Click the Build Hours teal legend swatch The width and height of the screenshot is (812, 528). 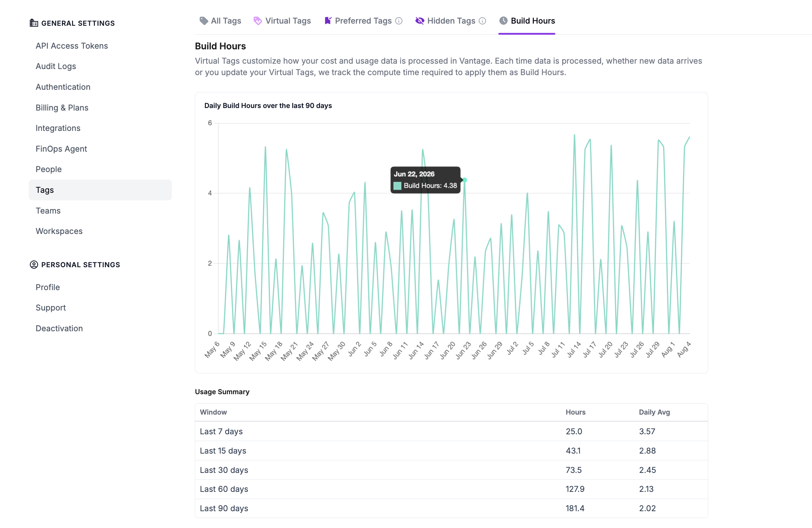pyautogui.click(x=397, y=186)
